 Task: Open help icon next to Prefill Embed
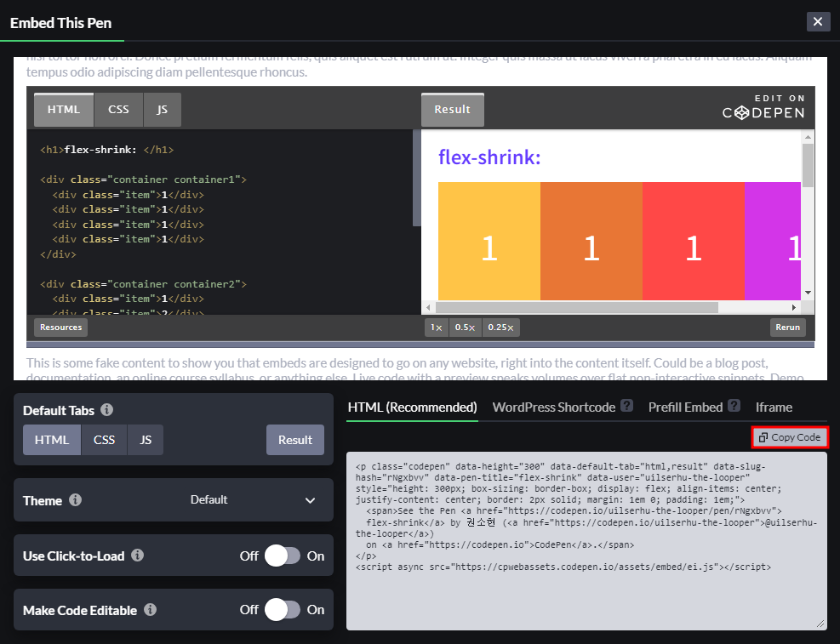[734, 406]
